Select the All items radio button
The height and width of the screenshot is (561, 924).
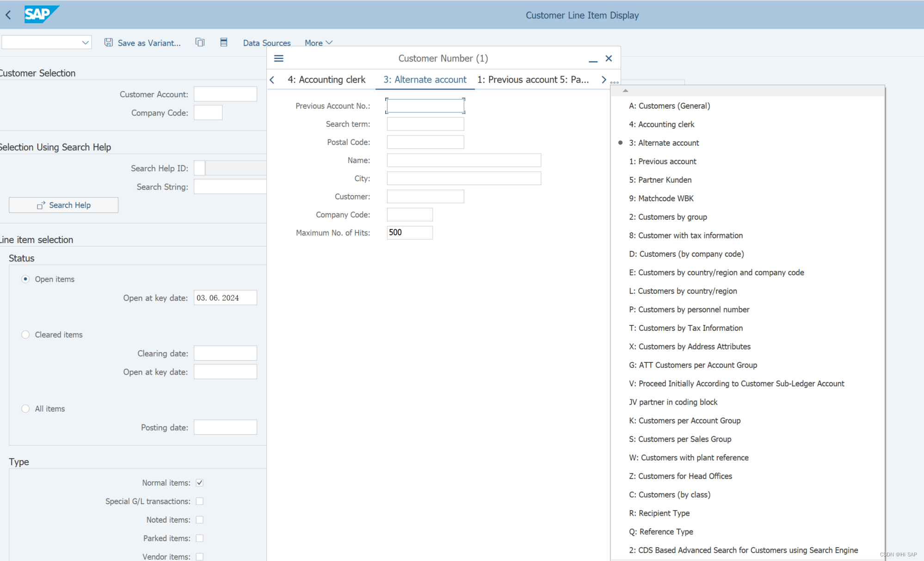click(25, 409)
